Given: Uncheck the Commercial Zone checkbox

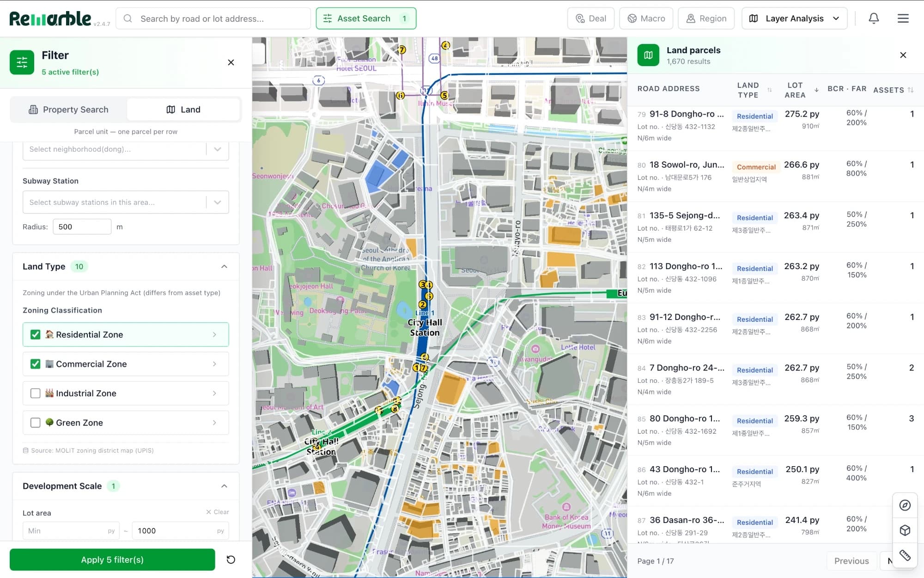Looking at the screenshot, I should click(x=35, y=364).
